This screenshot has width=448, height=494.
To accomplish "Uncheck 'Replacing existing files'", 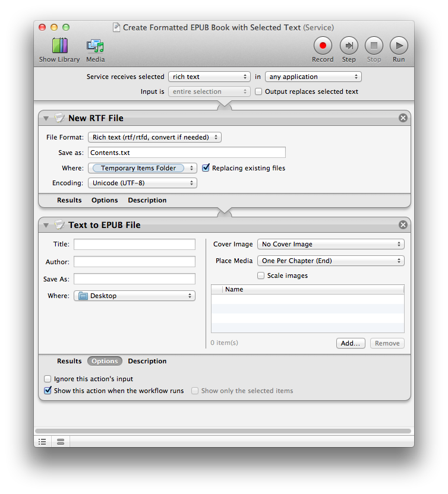I will click(x=206, y=167).
